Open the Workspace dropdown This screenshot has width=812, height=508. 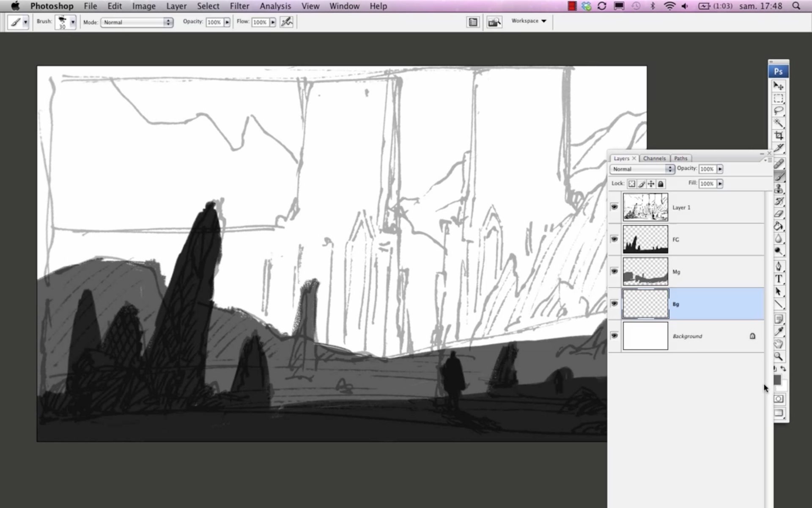(529, 21)
